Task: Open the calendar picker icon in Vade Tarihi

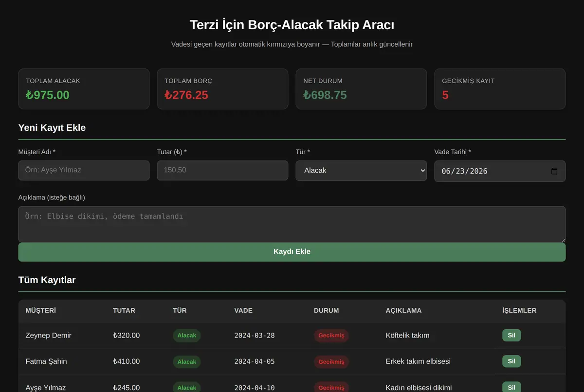Action: (554, 171)
